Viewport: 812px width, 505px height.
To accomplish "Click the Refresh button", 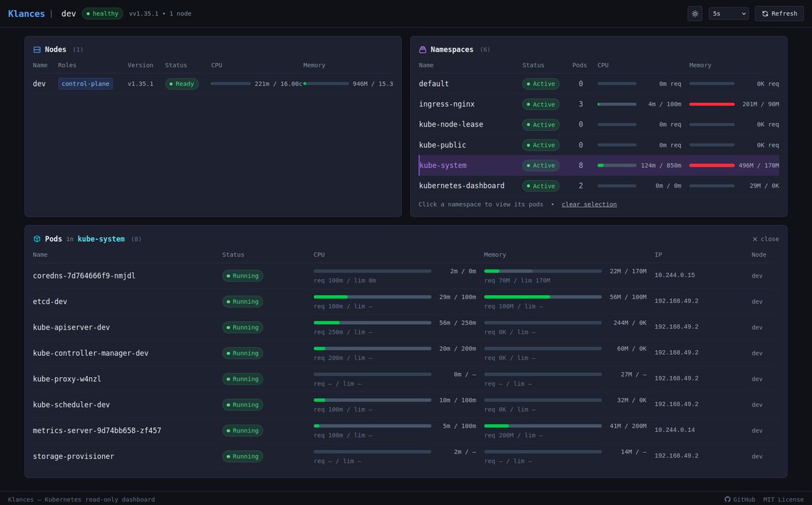I will pyautogui.click(x=779, y=14).
